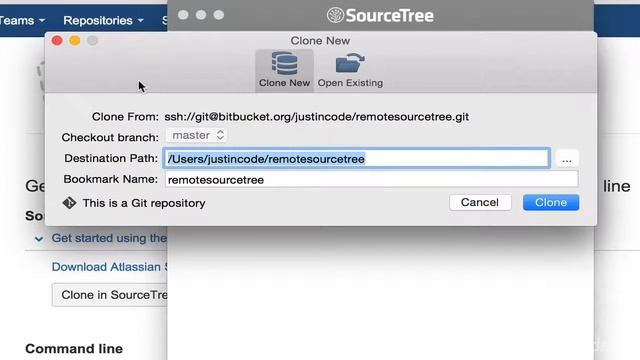Viewport: 640px width, 360px height.
Task: Click the Command line heading on webpage
Action: click(74, 349)
